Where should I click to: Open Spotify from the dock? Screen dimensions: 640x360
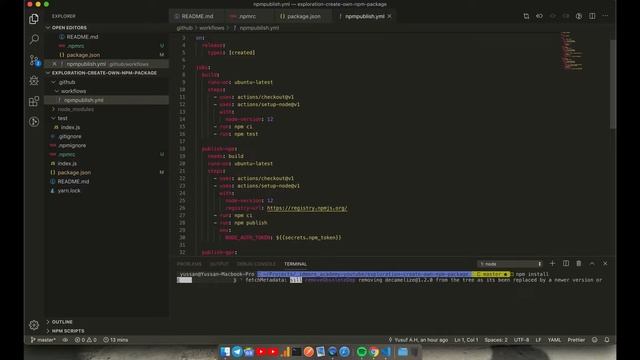pyautogui.click(x=362, y=351)
